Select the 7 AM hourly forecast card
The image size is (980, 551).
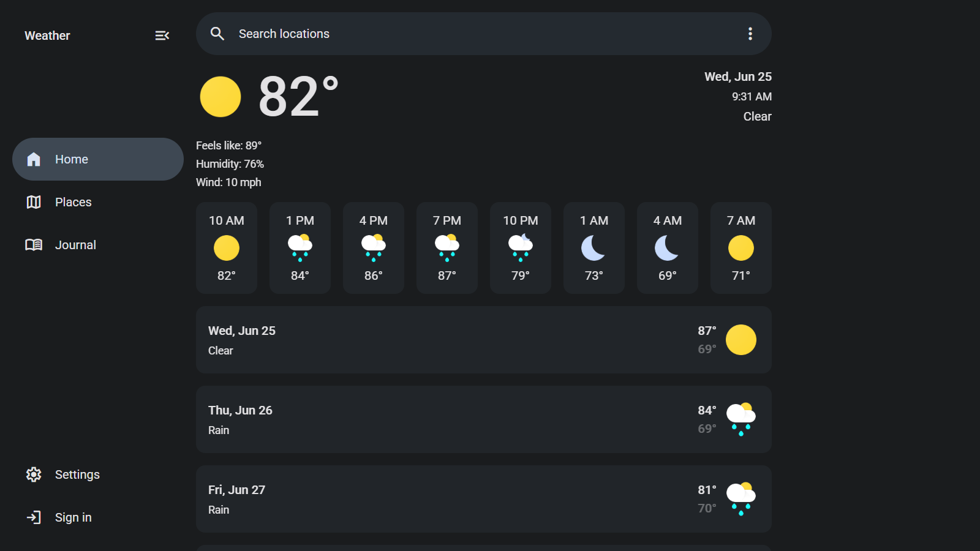(x=741, y=248)
